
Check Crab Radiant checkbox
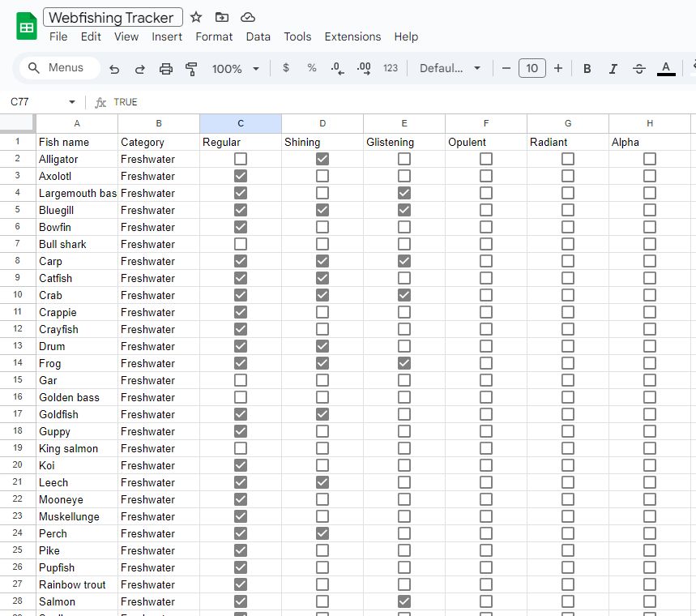point(568,295)
